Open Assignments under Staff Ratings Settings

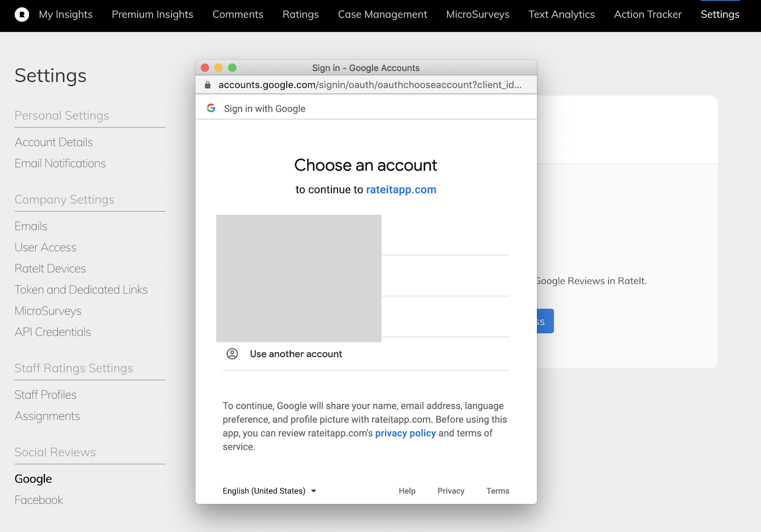click(x=48, y=416)
